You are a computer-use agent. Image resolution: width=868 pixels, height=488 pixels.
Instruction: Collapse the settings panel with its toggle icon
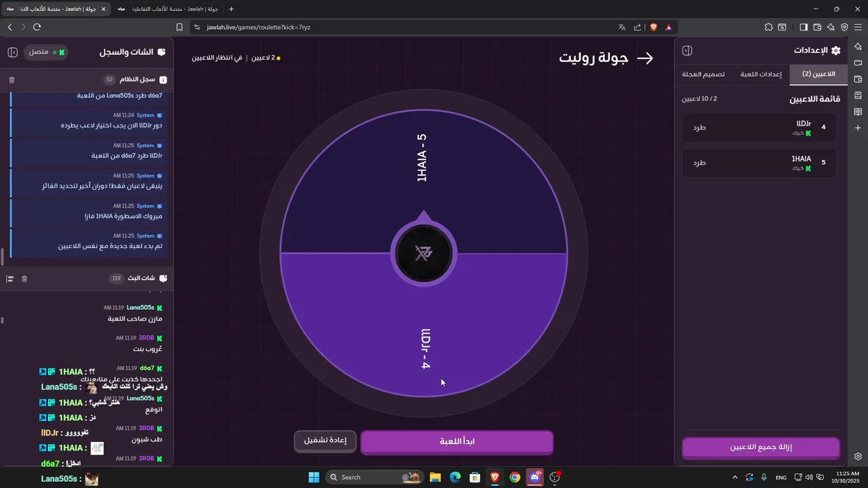[x=687, y=51]
